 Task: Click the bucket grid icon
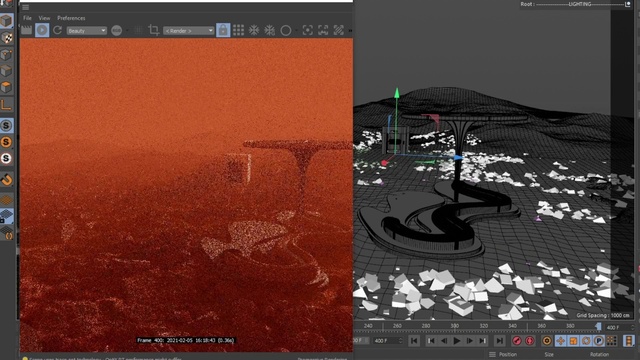pyautogui.click(x=238, y=30)
